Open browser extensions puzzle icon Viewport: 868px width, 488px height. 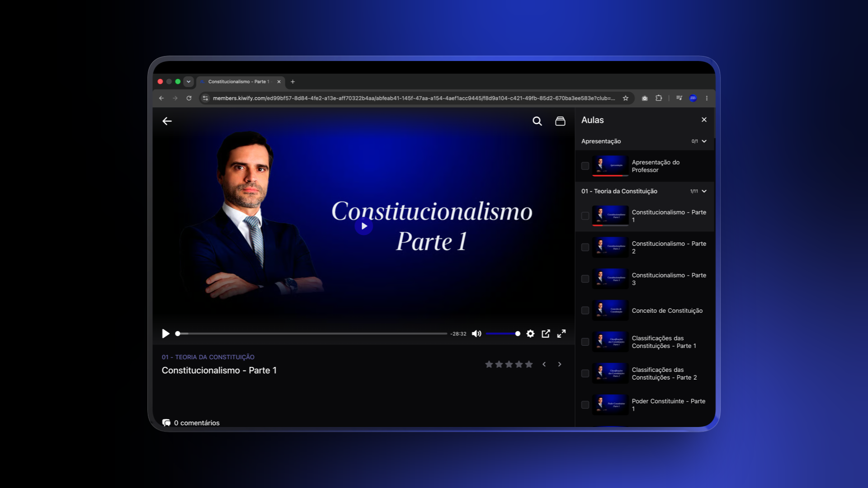[659, 98]
